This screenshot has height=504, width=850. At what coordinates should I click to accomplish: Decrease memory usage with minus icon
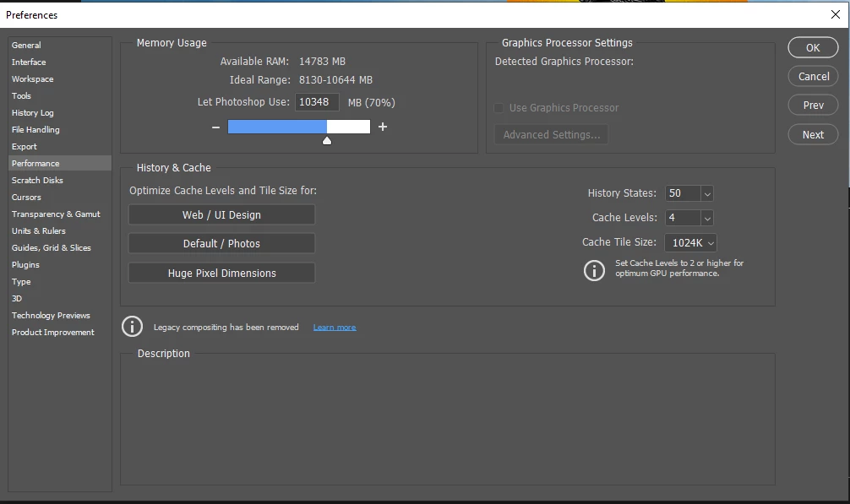tap(215, 127)
